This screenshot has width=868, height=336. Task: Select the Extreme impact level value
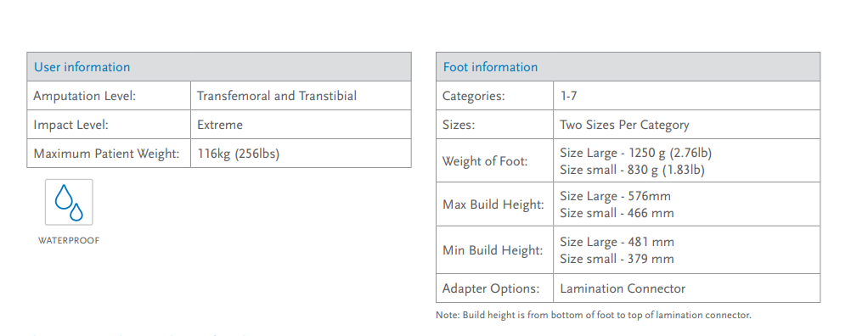pyautogui.click(x=220, y=125)
